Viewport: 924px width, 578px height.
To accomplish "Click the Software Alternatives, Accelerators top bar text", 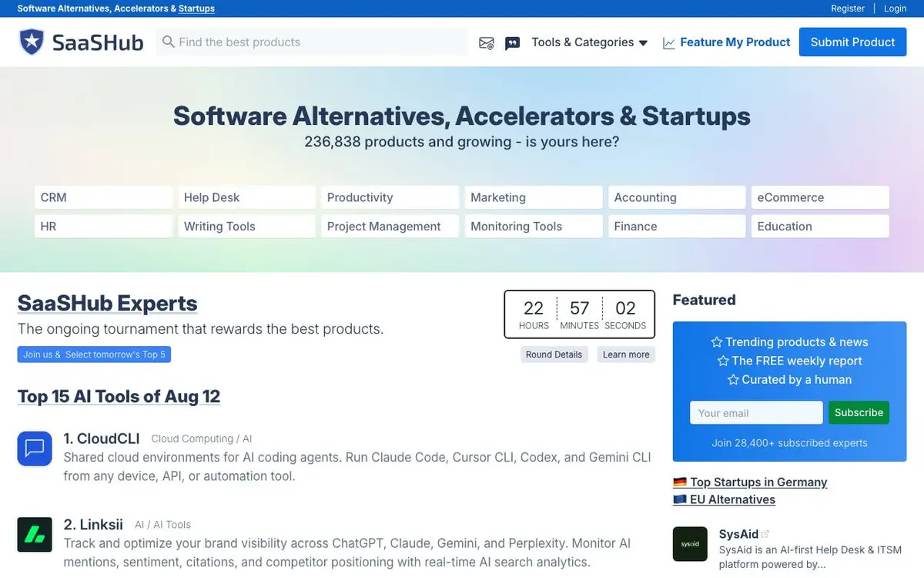I will [x=96, y=8].
